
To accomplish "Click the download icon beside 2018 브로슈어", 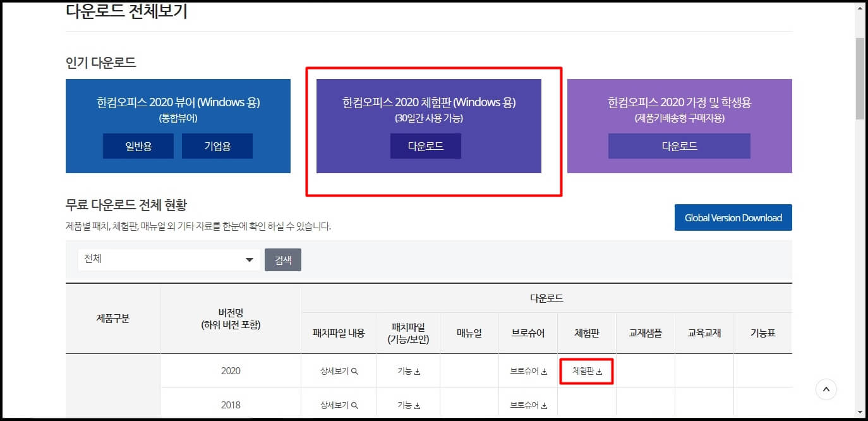I will [544, 406].
